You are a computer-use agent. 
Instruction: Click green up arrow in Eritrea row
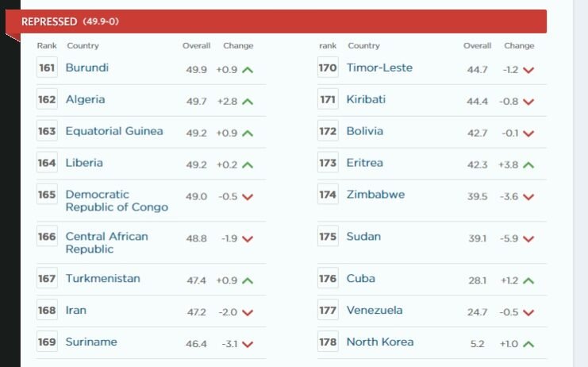[528, 165]
